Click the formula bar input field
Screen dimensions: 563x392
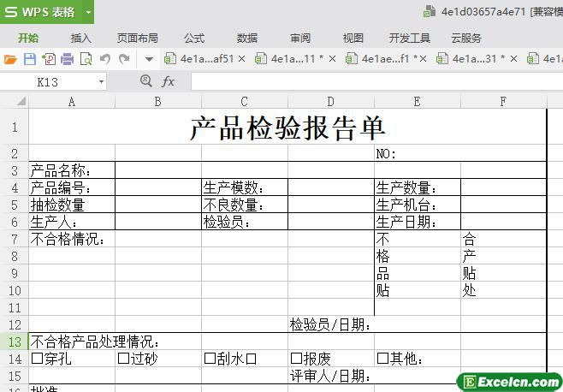377,81
